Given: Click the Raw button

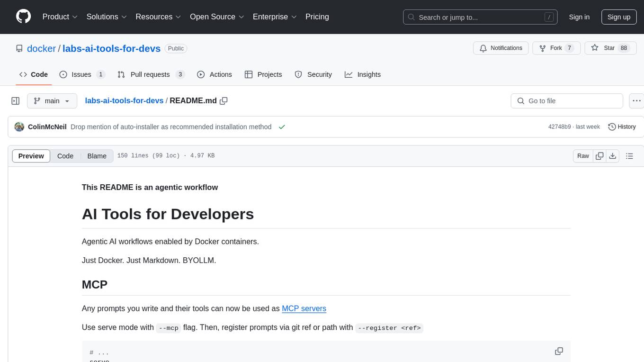Looking at the screenshot, I should pyautogui.click(x=583, y=156).
